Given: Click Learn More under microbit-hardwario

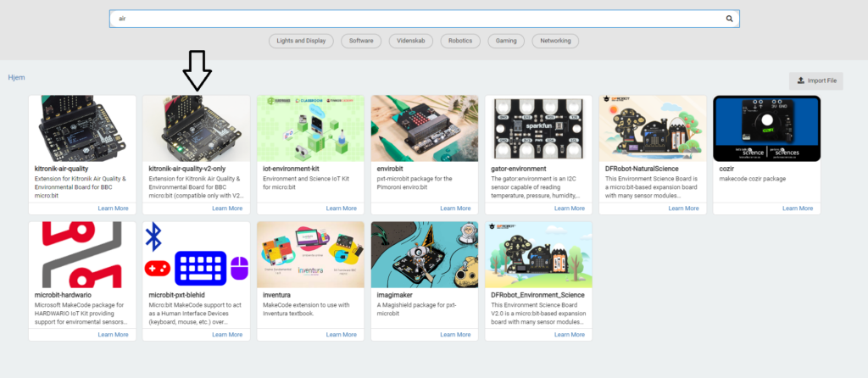Looking at the screenshot, I should [113, 335].
